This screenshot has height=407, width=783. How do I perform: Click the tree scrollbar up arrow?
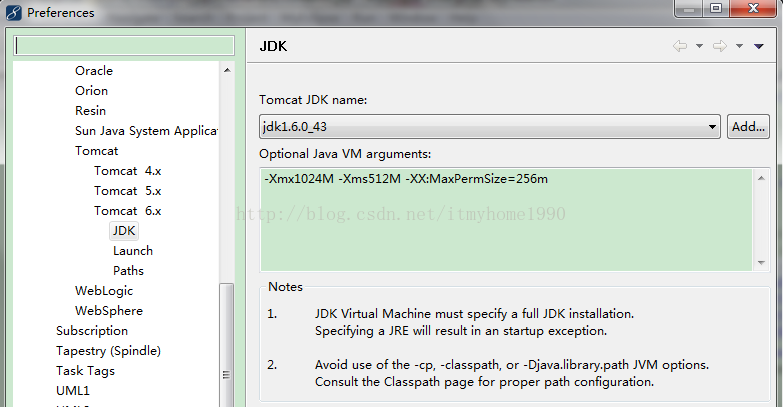point(227,70)
